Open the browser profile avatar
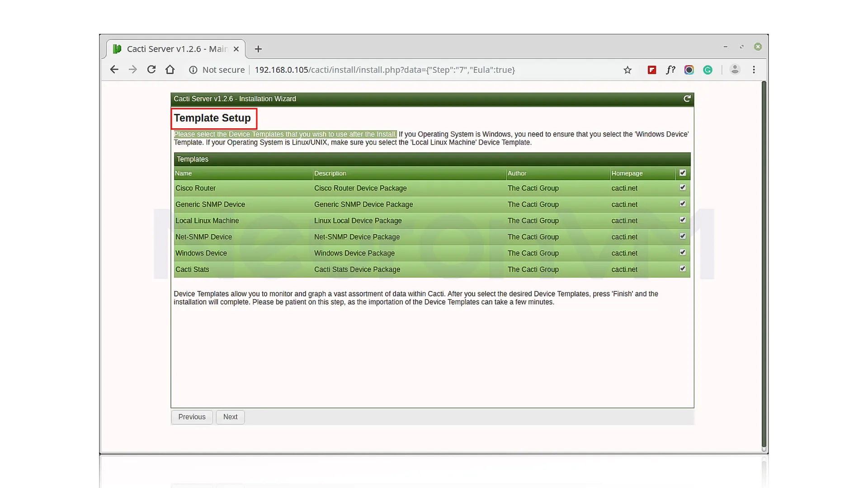The width and height of the screenshot is (868, 488). [735, 70]
